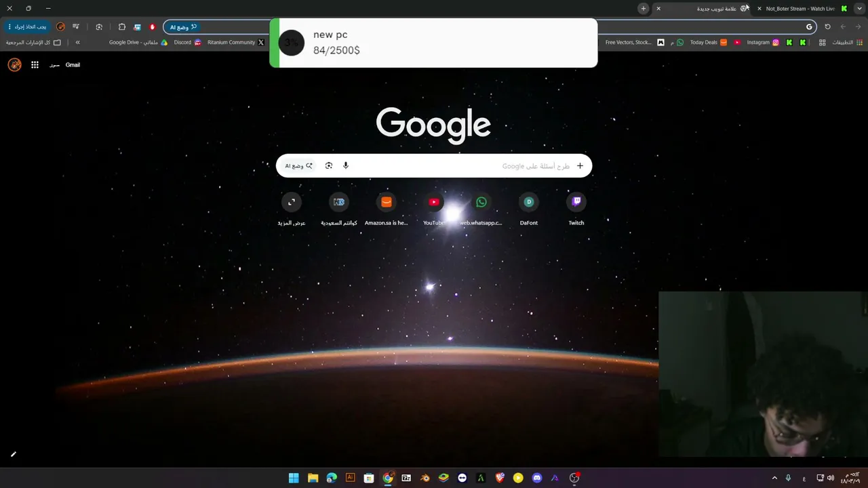868x488 pixels.
Task: Open the red hand blocker extension
Action: coord(153,27)
